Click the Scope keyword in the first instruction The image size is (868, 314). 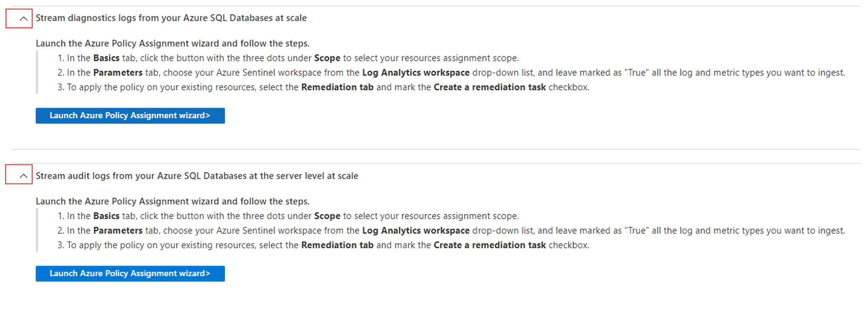327,58
